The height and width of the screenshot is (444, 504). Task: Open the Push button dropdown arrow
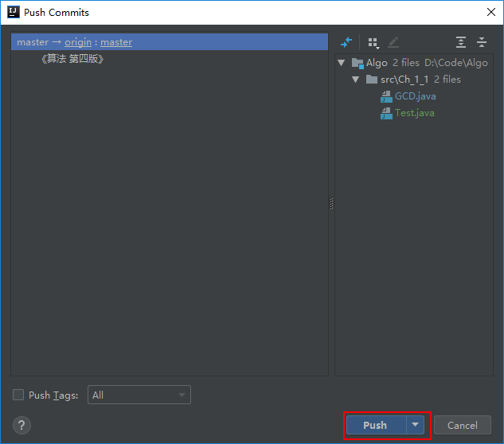[415, 425]
